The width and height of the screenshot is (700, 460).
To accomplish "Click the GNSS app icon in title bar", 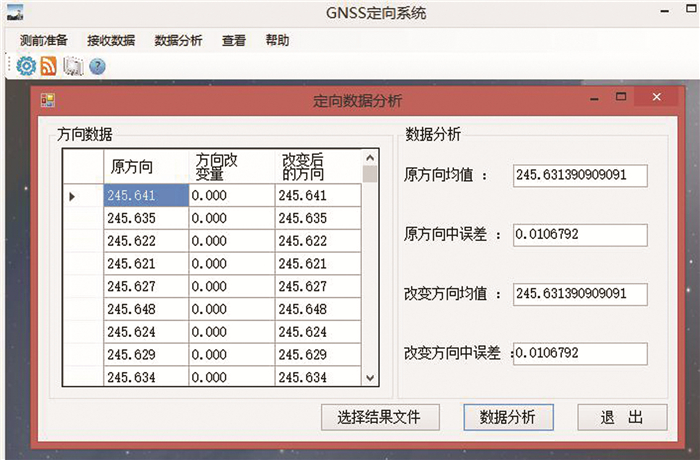I will click(x=14, y=13).
